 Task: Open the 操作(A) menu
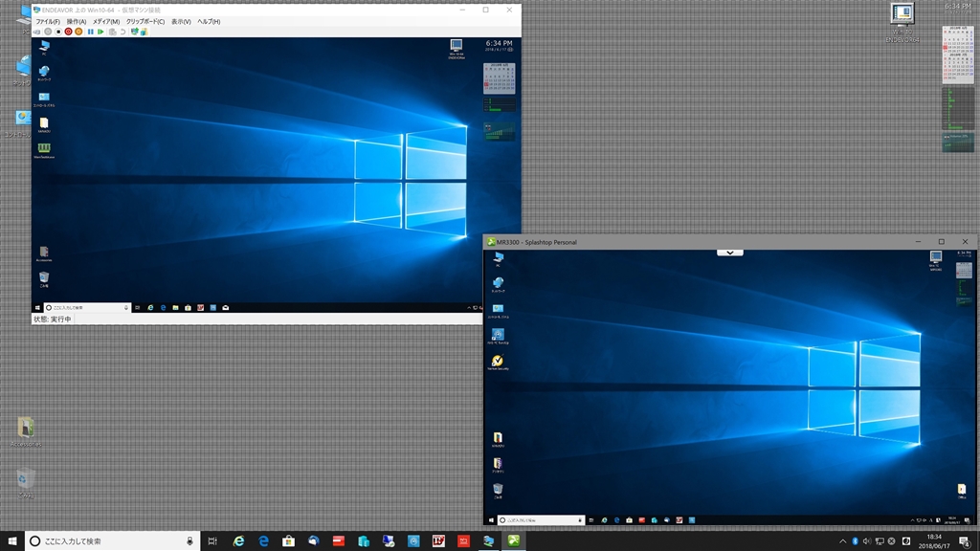(77, 21)
